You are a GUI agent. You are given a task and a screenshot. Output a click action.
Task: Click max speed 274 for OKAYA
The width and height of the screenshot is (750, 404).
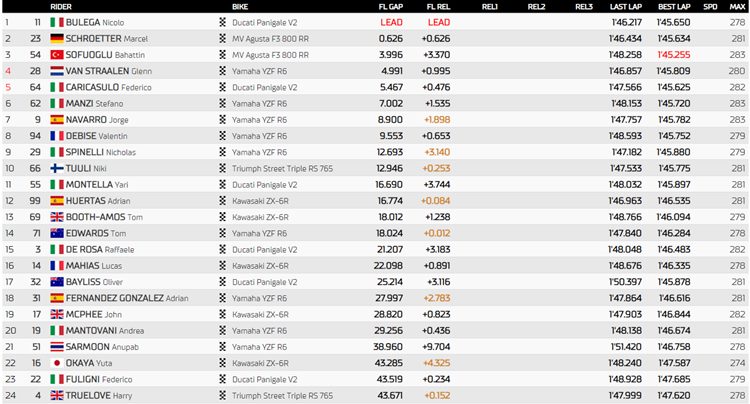point(738,363)
